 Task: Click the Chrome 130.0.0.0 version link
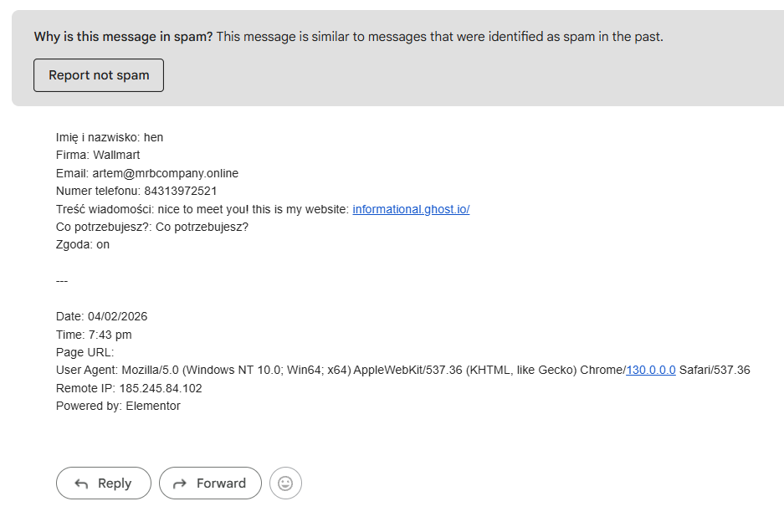click(650, 369)
